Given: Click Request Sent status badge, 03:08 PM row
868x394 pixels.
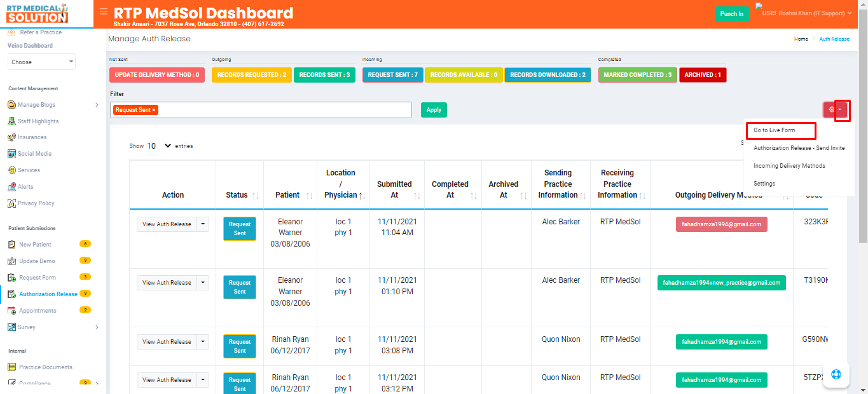Looking at the screenshot, I should [x=240, y=346].
